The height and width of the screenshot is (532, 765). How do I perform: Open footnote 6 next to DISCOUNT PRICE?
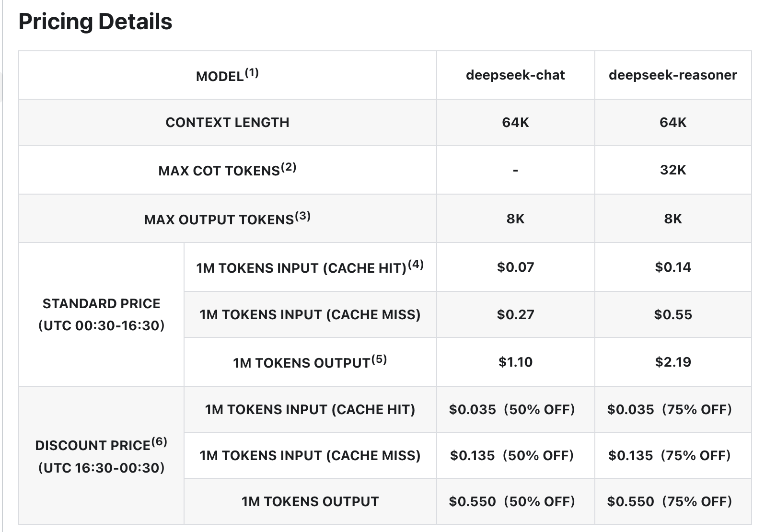(159, 442)
